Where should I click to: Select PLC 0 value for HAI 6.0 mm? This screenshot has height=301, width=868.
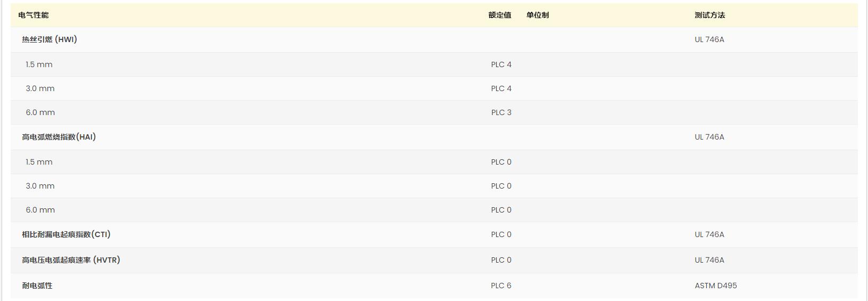click(x=501, y=210)
